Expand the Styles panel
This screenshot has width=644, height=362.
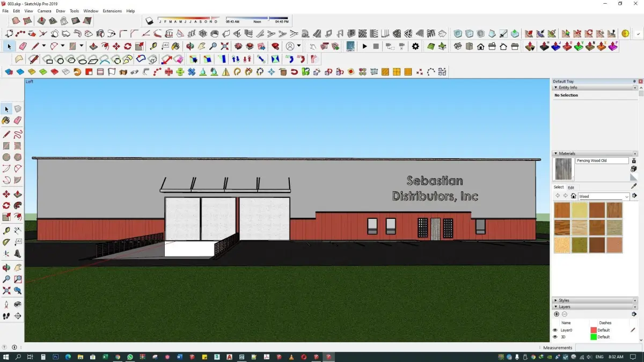pos(555,300)
